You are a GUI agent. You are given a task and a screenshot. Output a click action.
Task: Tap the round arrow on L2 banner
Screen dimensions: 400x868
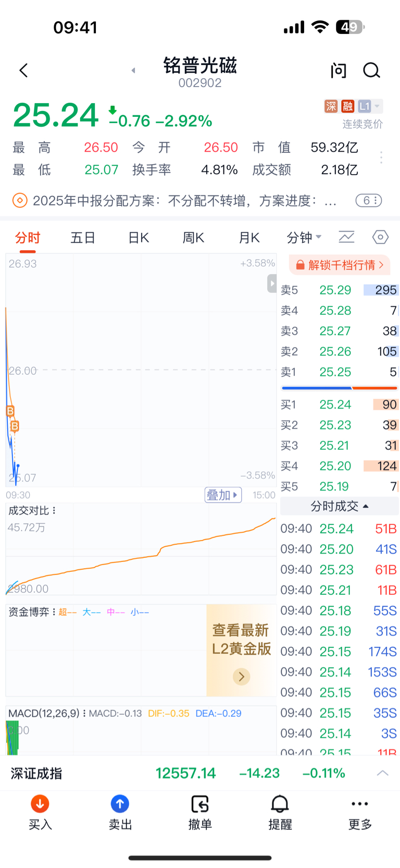coord(241,677)
